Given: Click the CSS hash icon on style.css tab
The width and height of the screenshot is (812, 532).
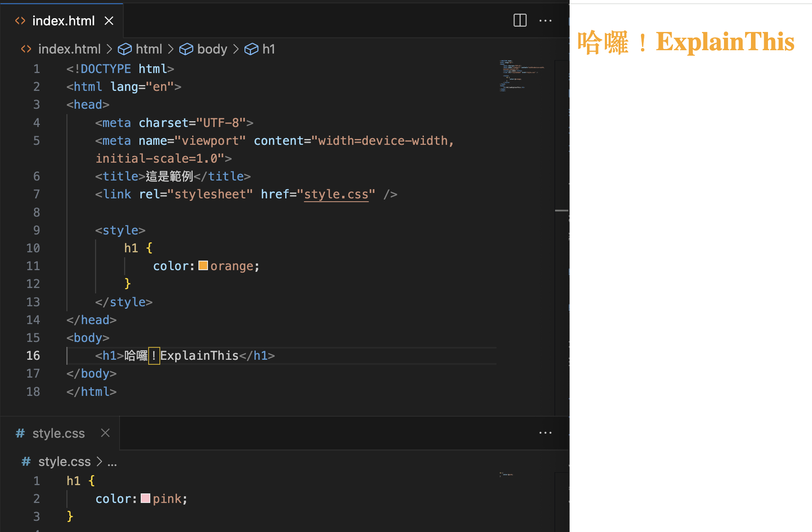Looking at the screenshot, I should pos(20,433).
